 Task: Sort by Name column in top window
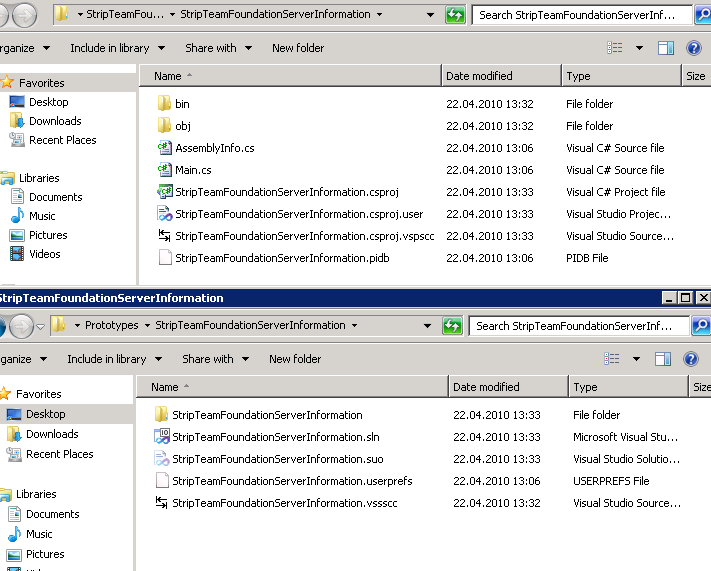[290, 76]
